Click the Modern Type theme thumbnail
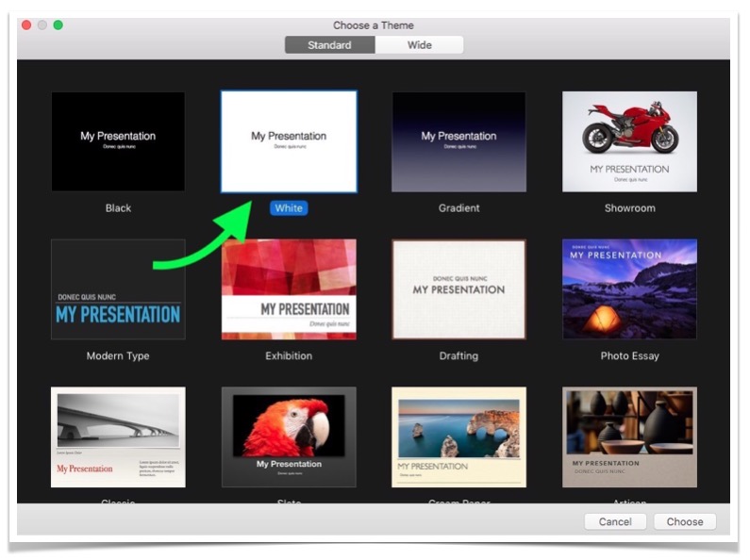Image resolution: width=750 pixels, height=560 pixels. [x=118, y=289]
